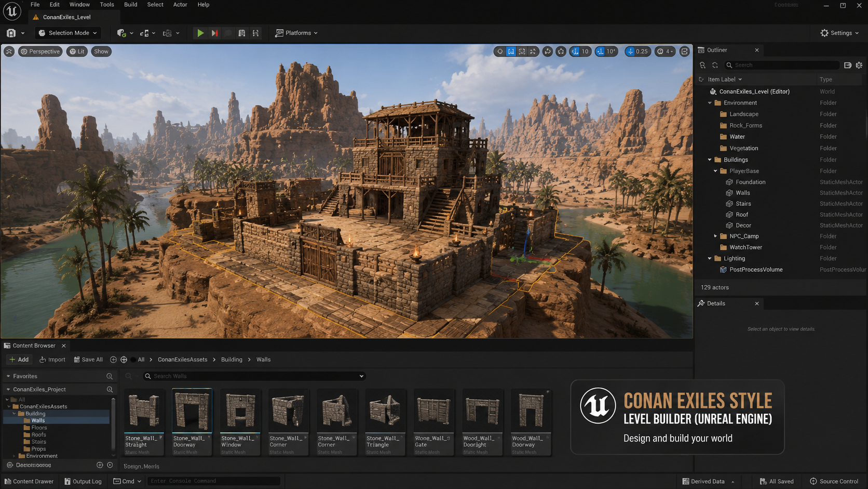Image resolution: width=868 pixels, height=489 pixels.
Task: Open Source Control in the status bar
Action: coord(834,481)
